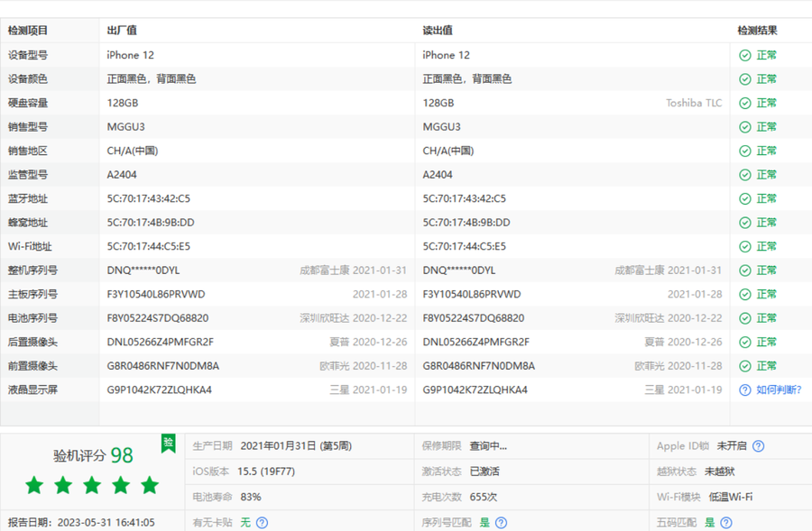
Task: Click the 出厂值 column header
Action: tap(122, 31)
